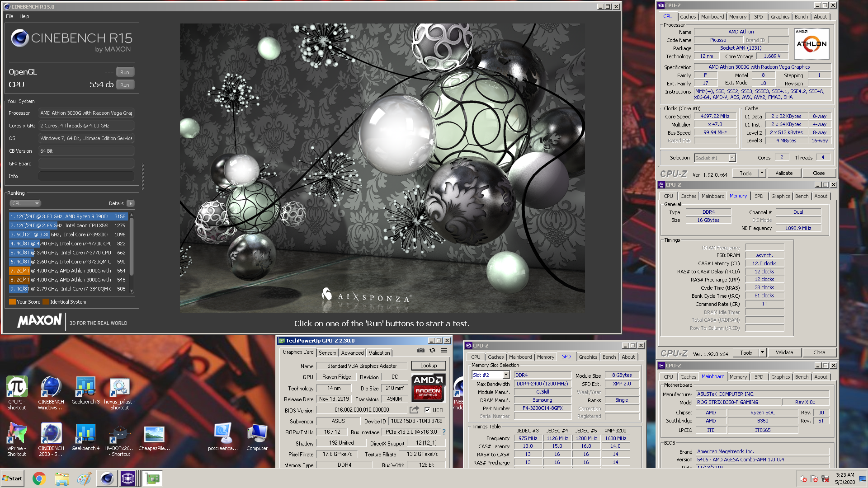This screenshot has width=868, height=488.
Task: Click Identical System legend swatch
Action: click(x=46, y=302)
